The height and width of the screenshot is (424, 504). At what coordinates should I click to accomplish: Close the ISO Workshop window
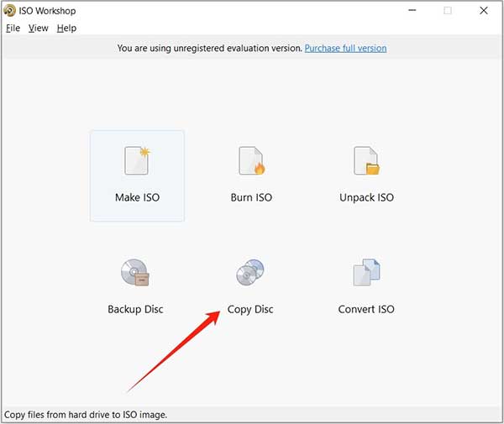(x=484, y=11)
